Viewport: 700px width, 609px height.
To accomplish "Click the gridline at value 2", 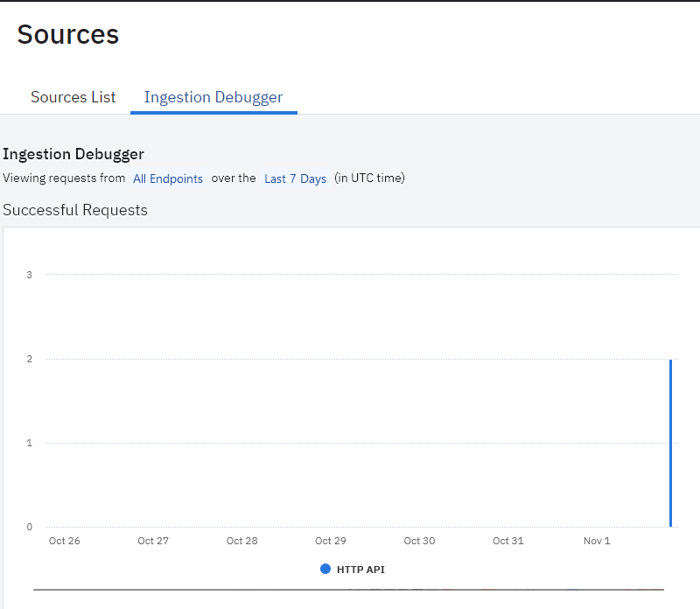I will coord(350,358).
